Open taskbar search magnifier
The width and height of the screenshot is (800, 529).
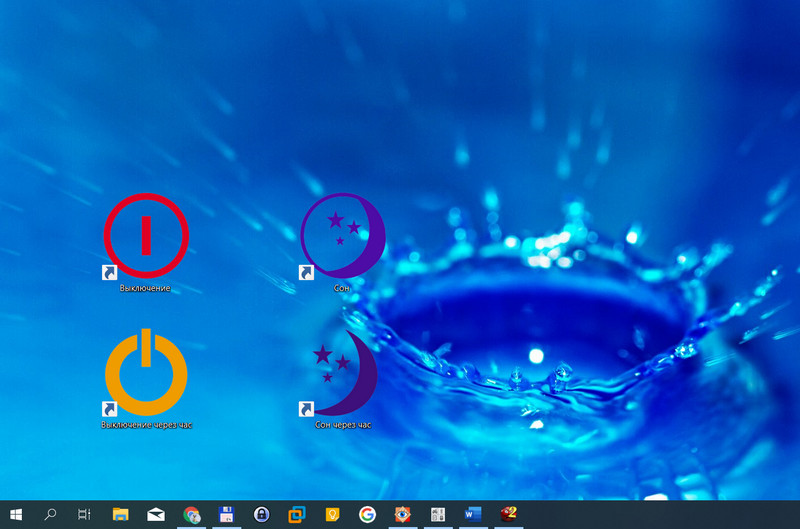click(x=50, y=515)
